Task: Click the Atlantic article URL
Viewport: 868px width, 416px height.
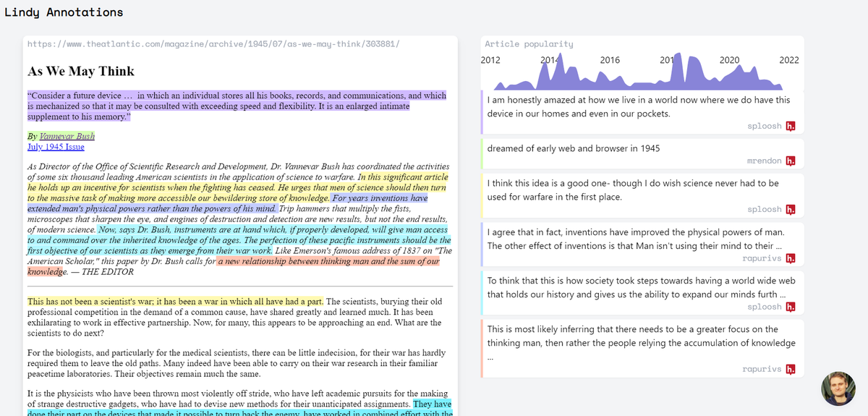Action: coord(213,44)
